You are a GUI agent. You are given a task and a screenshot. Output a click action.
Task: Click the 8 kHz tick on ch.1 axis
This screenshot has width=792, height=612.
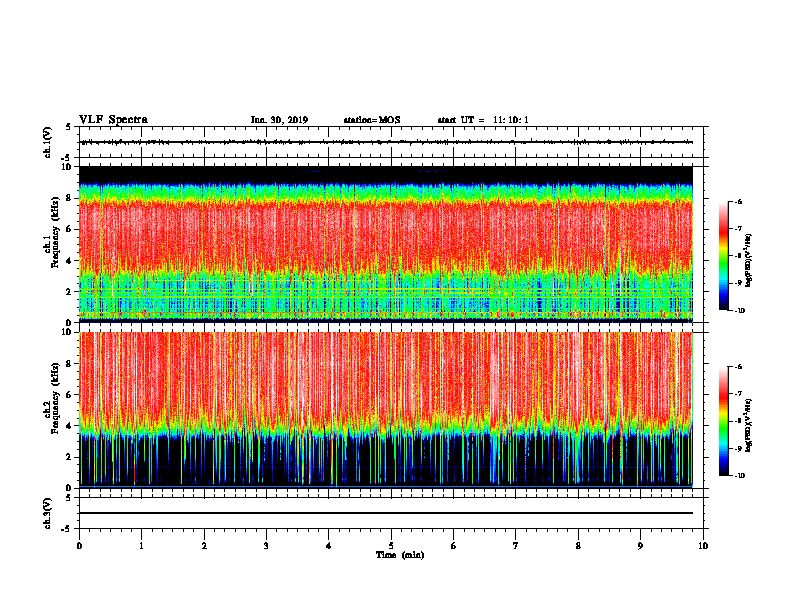[x=69, y=198]
